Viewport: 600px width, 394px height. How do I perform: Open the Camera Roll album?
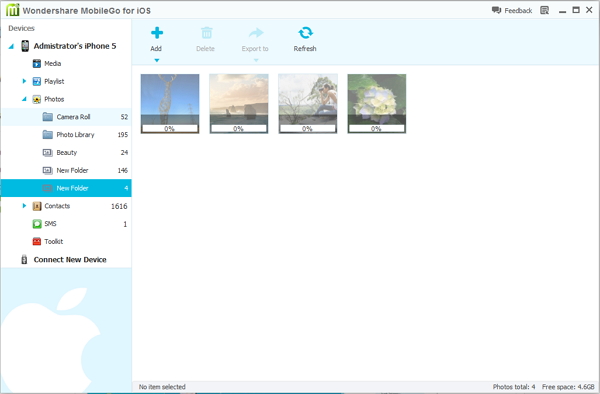pyautogui.click(x=66, y=117)
